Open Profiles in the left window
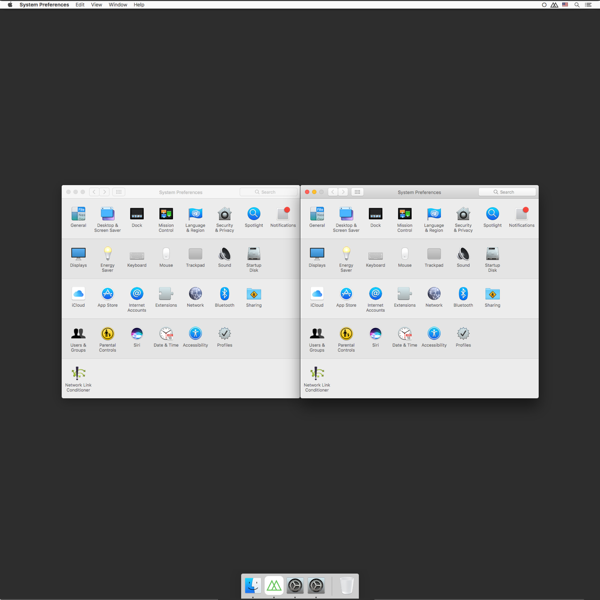600x600 pixels. (x=225, y=337)
